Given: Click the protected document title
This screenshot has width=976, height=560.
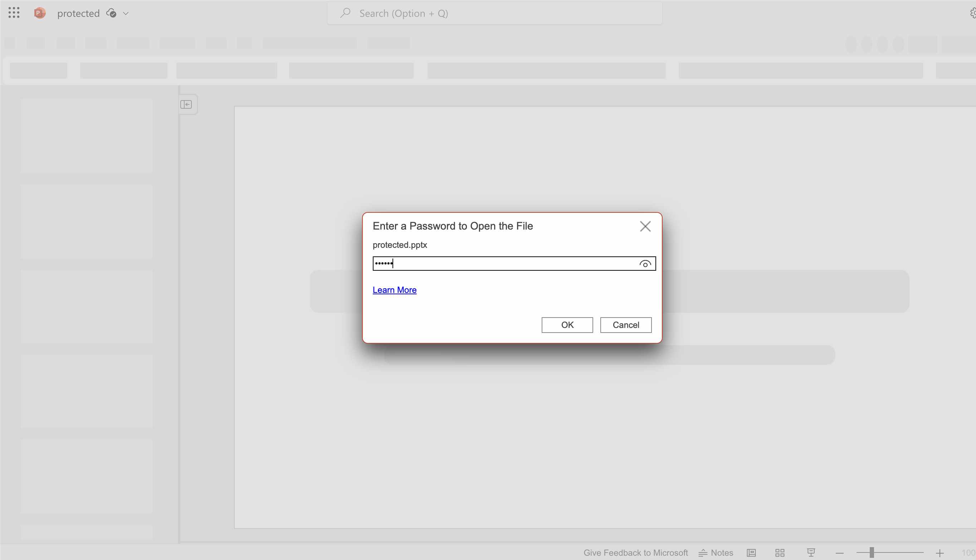Looking at the screenshot, I should (78, 14).
